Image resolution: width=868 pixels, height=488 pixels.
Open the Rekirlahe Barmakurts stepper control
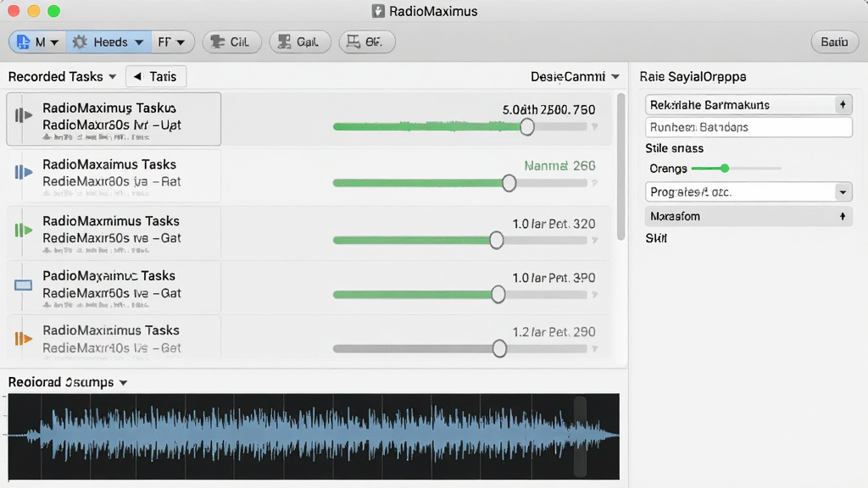pos(843,104)
